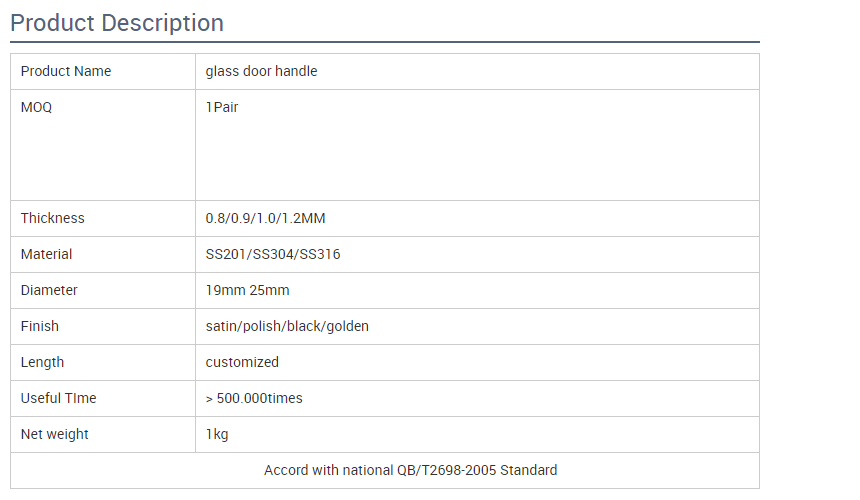Click the '1Pair' value
The height and width of the screenshot is (500, 860).
coord(222,107)
